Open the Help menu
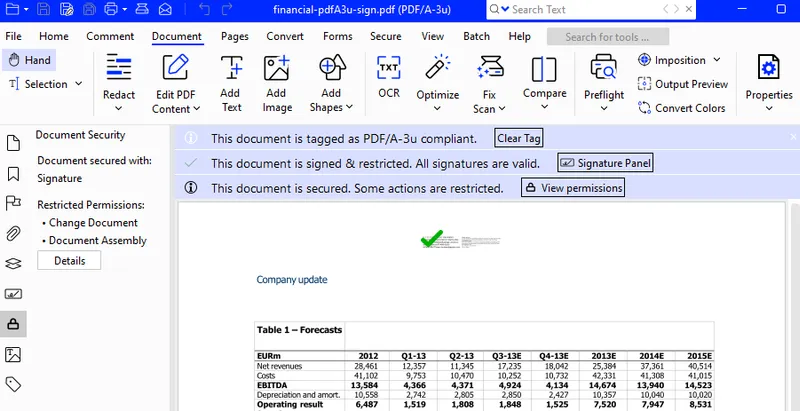This screenshot has width=800, height=411. click(519, 36)
